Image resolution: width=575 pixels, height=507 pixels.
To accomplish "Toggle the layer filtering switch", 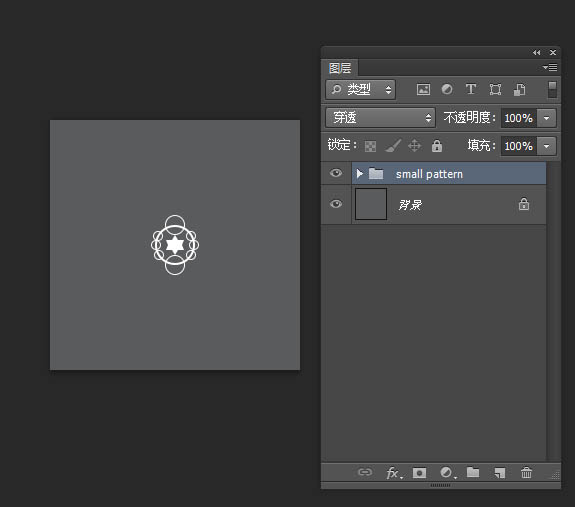I will pyautogui.click(x=552, y=89).
